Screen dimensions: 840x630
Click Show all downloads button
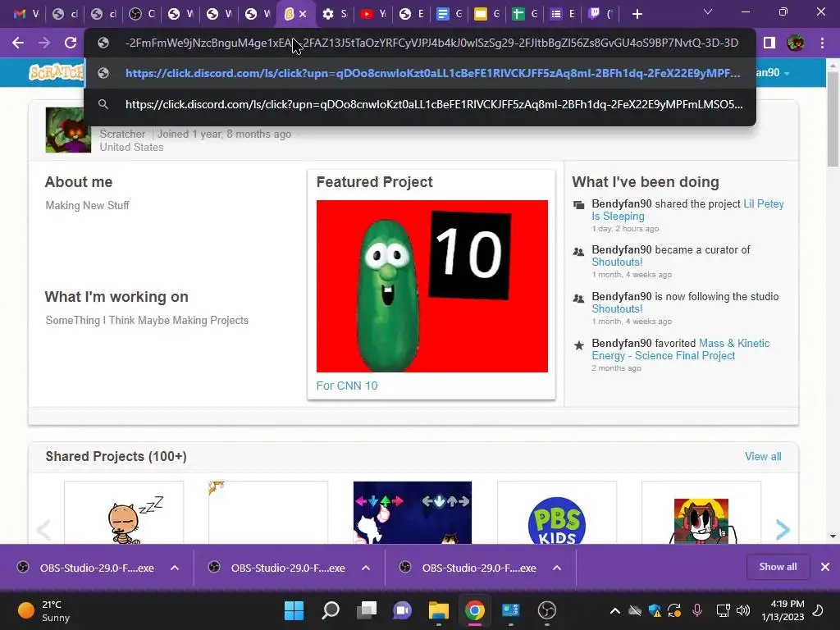(x=778, y=567)
